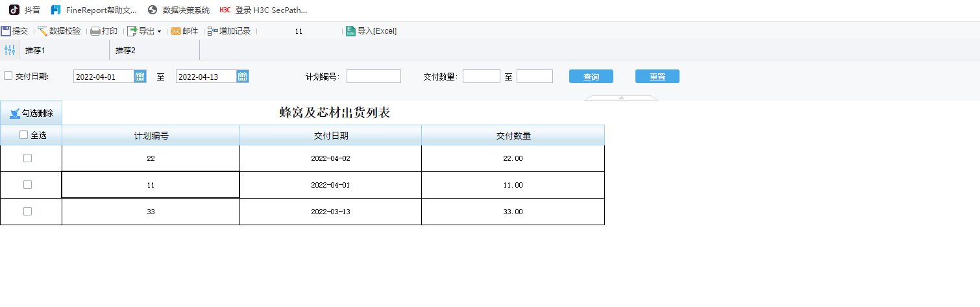Click the 打印 print button

click(104, 31)
